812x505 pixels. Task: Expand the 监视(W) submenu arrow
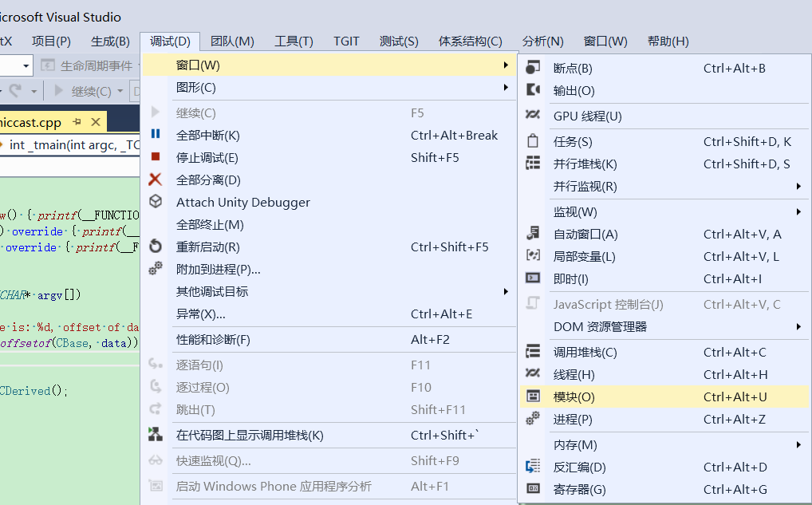(x=798, y=211)
